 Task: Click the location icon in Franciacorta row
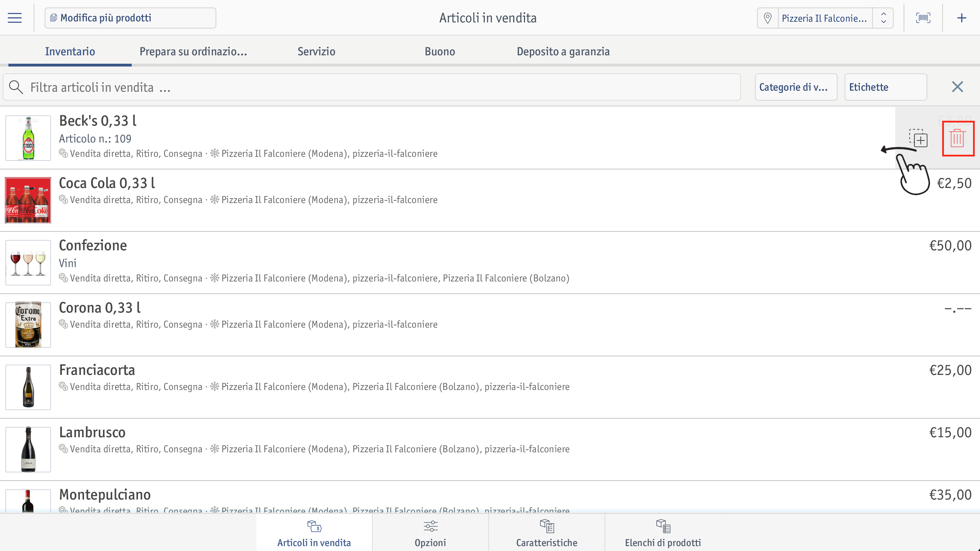point(215,386)
